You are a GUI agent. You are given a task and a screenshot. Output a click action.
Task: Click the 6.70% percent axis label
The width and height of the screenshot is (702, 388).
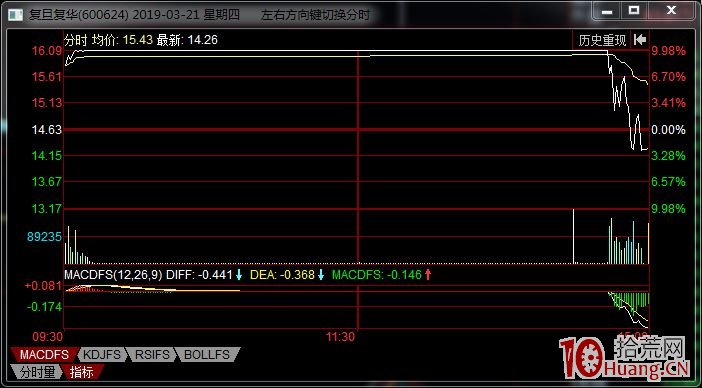(668, 77)
